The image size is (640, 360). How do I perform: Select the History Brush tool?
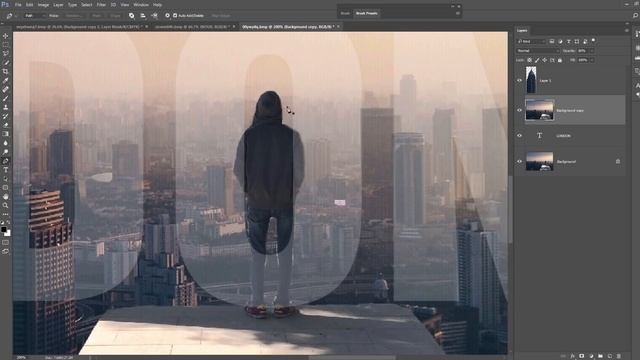click(5, 116)
